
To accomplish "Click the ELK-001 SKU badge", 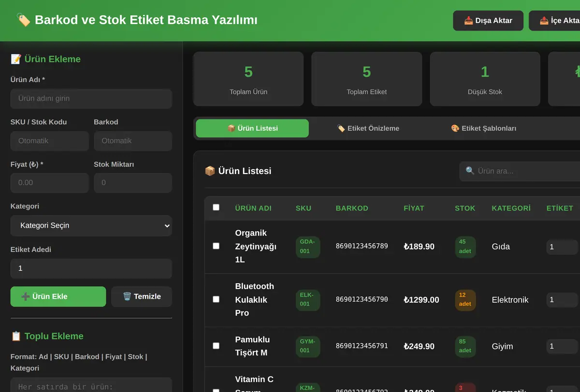I will (308, 300).
